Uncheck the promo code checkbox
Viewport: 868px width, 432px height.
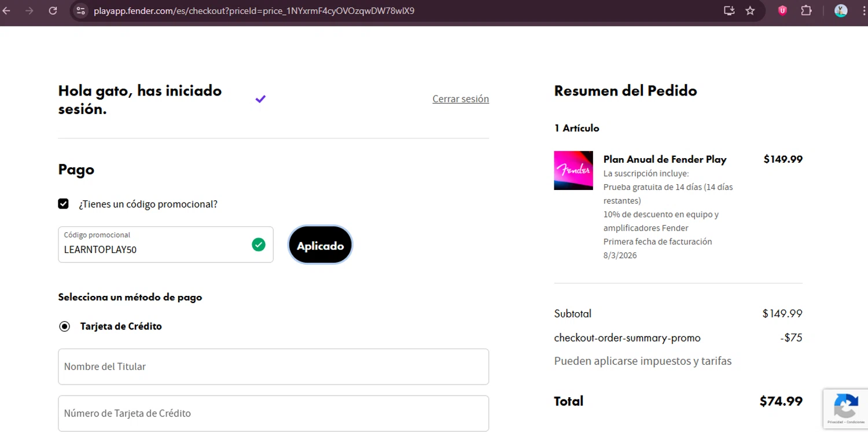pyautogui.click(x=64, y=204)
